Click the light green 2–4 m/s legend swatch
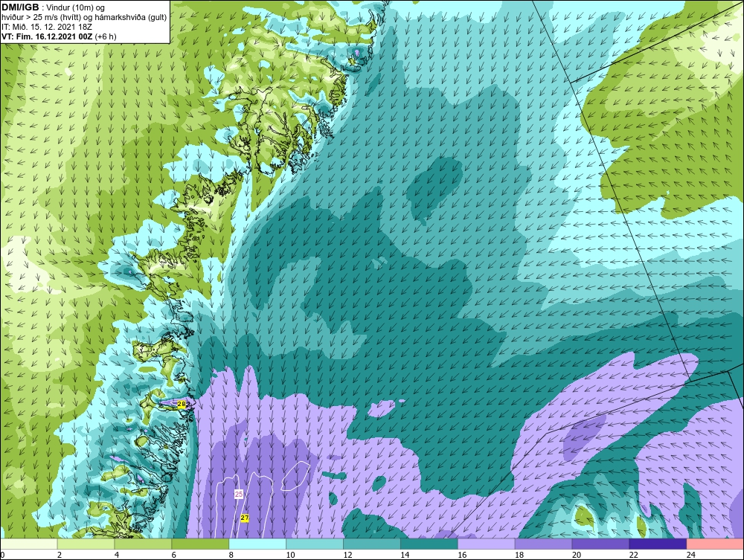The width and height of the screenshot is (744, 560). 86,544
